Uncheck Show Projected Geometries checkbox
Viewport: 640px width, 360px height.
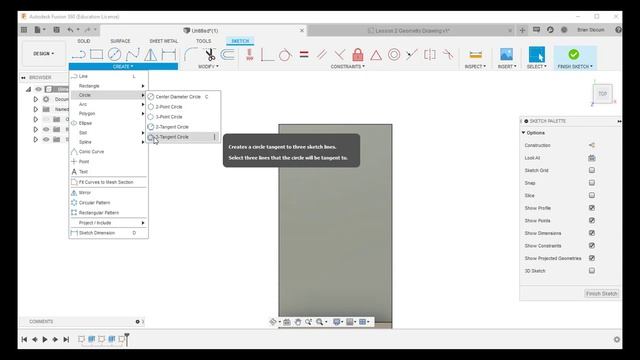[592, 258]
